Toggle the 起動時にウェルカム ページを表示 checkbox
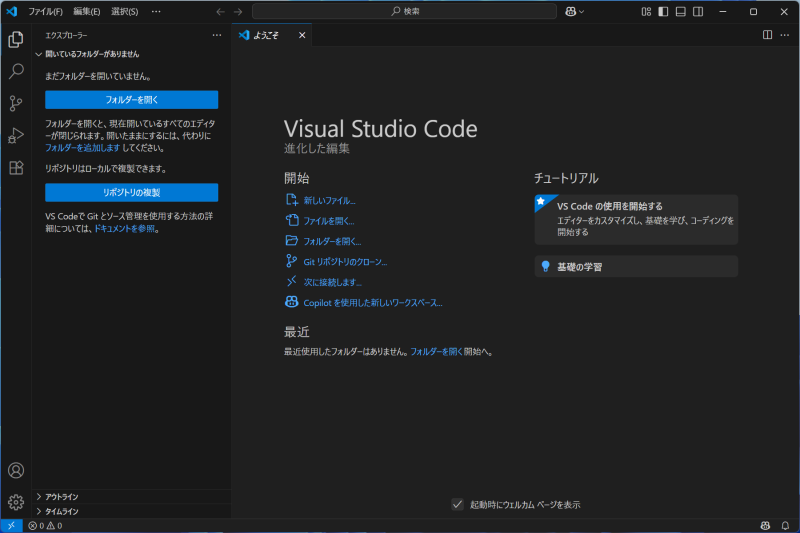 click(x=457, y=505)
